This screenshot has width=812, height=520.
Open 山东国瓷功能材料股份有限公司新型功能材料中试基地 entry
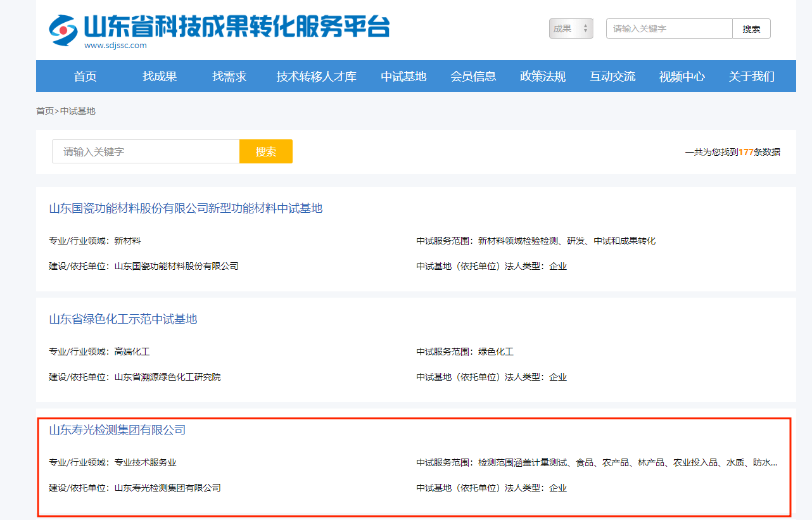click(186, 208)
